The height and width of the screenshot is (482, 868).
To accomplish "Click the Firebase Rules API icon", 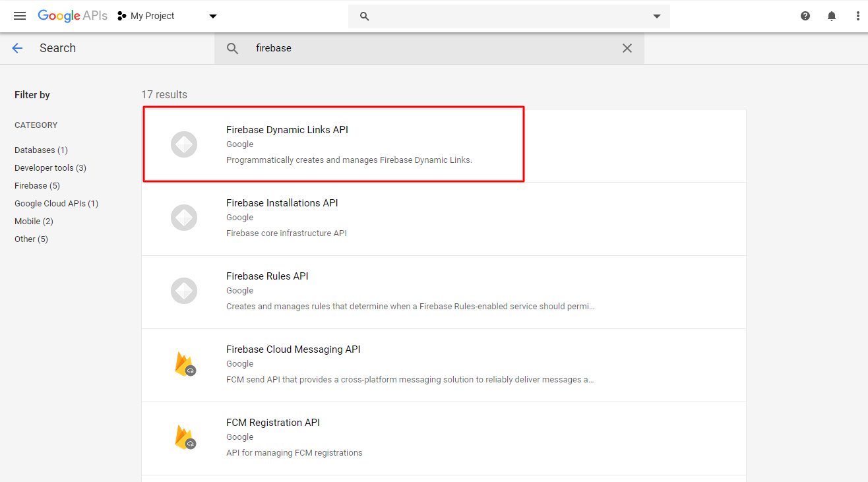I will tap(184, 291).
